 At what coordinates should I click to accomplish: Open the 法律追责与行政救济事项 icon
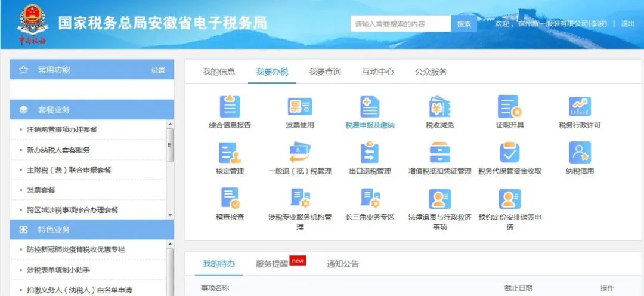[439, 199]
